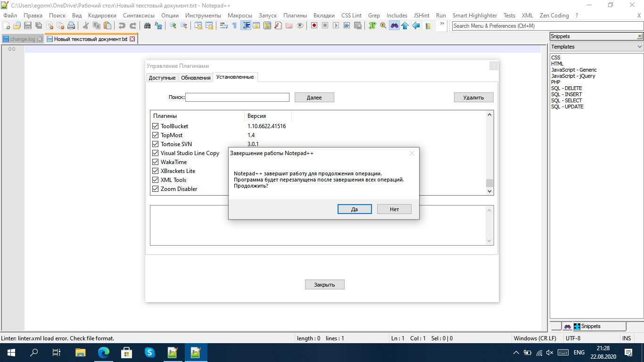Click the Zoom in magnifier icon
Image resolution: width=644 pixels, height=362 pixels.
pyautogui.click(x=173, y=25)
